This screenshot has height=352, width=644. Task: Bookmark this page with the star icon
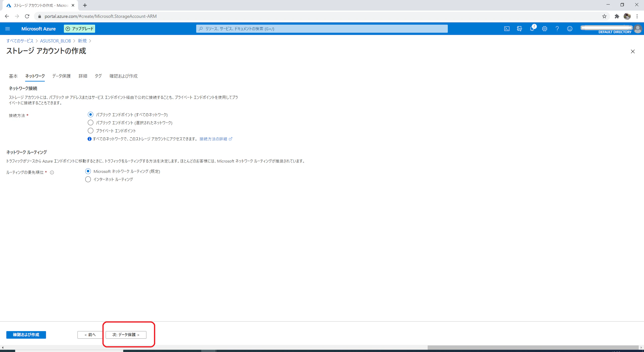click(604, 16)
